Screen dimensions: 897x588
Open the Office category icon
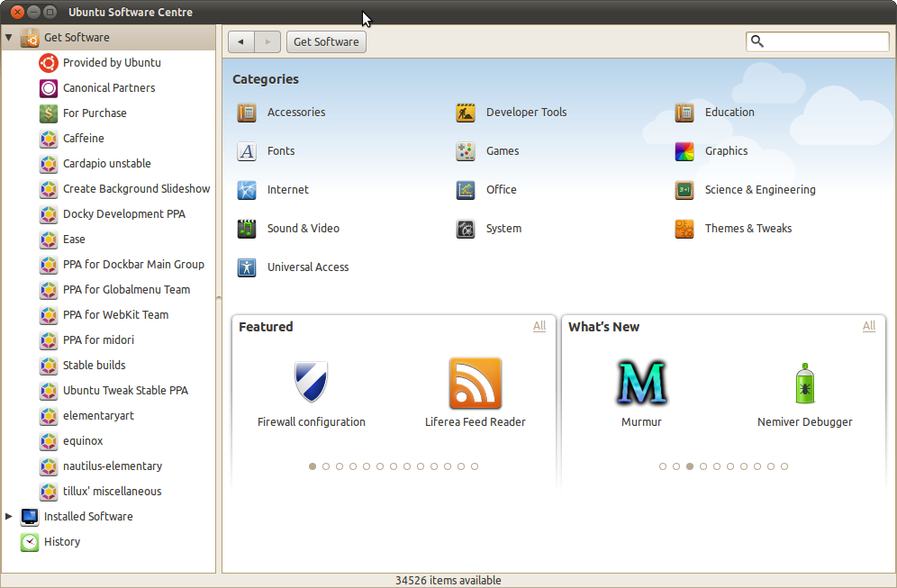[x=466, y=190]
